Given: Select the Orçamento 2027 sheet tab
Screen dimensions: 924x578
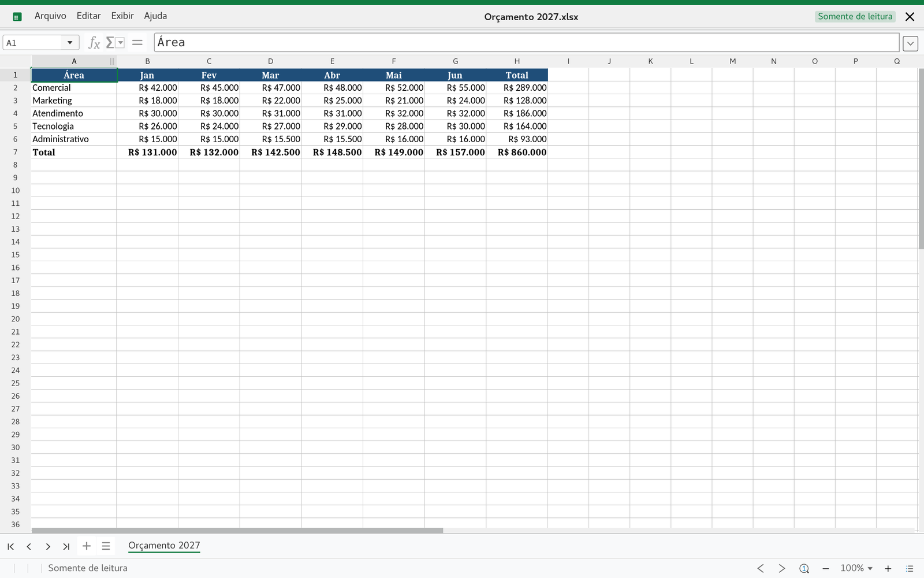Looking at the screenshot, I should click(x=164, y=546).
